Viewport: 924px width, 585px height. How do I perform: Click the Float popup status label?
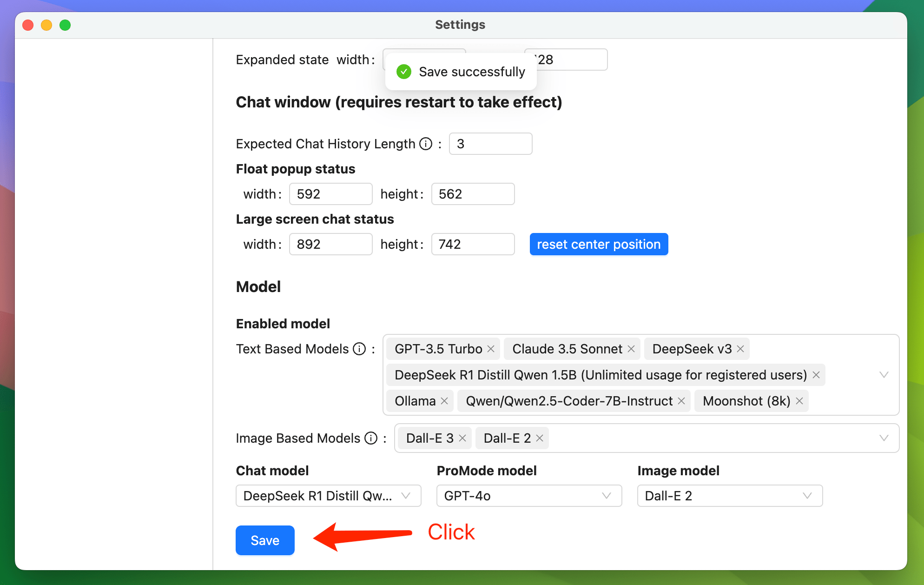click(296, 169)
